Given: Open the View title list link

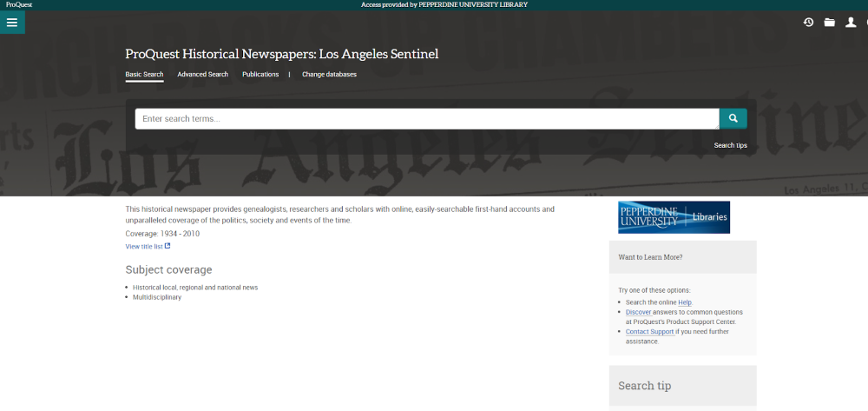Looking at the screenshot, I should click(144, 247).
